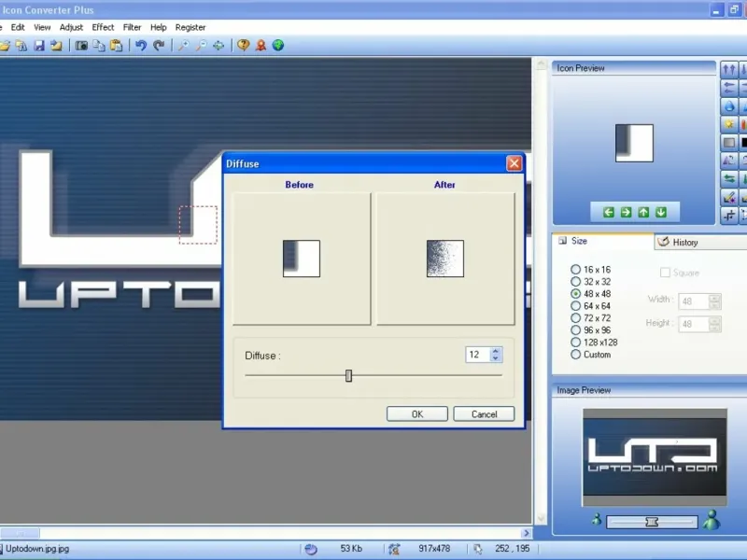Click the double up arrows tool button
The height and width of the screenshot is (560, 747).
pyautogui.click(x=729, y=70)
